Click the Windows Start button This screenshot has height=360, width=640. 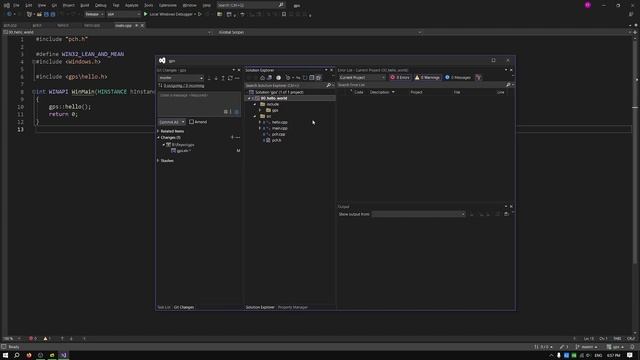(5, 356)
